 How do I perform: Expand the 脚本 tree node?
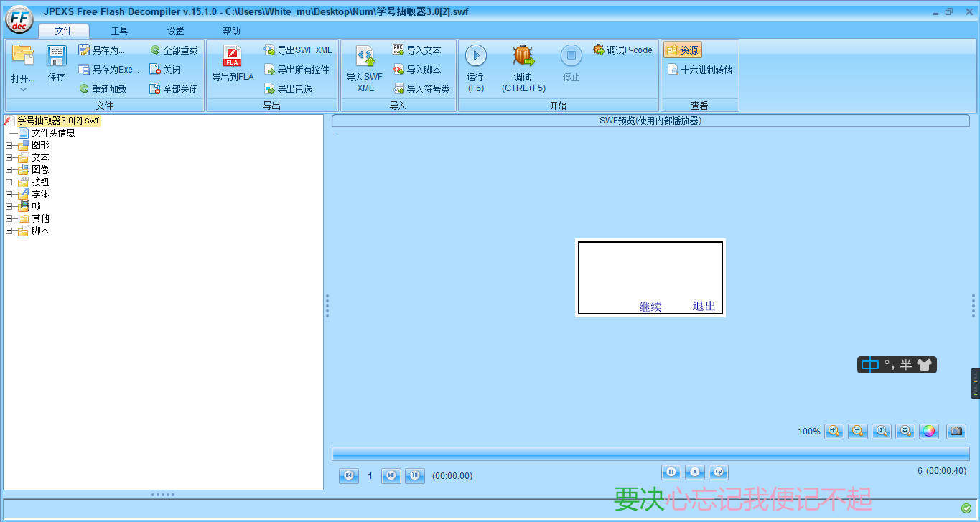point(9,230)
